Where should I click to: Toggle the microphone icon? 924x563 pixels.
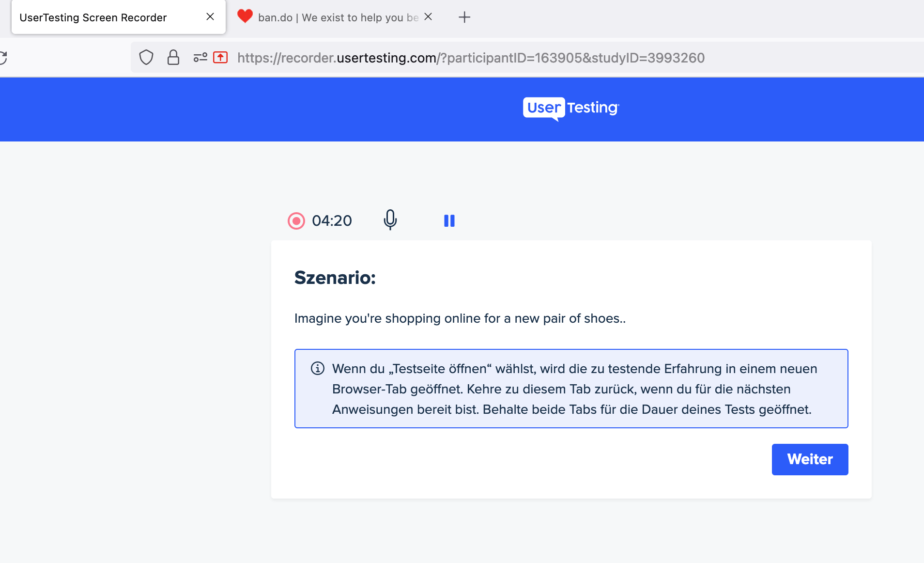click(390, 220)
